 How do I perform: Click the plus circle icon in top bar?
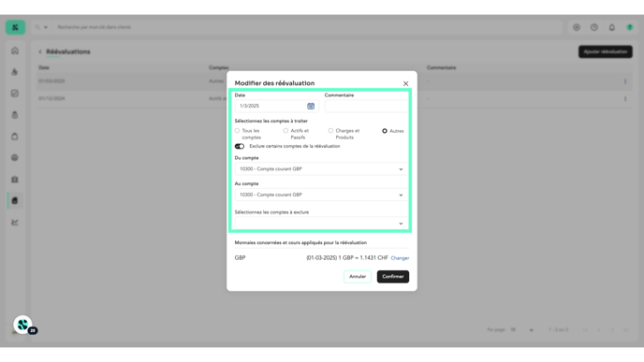[x=577, y=27]
